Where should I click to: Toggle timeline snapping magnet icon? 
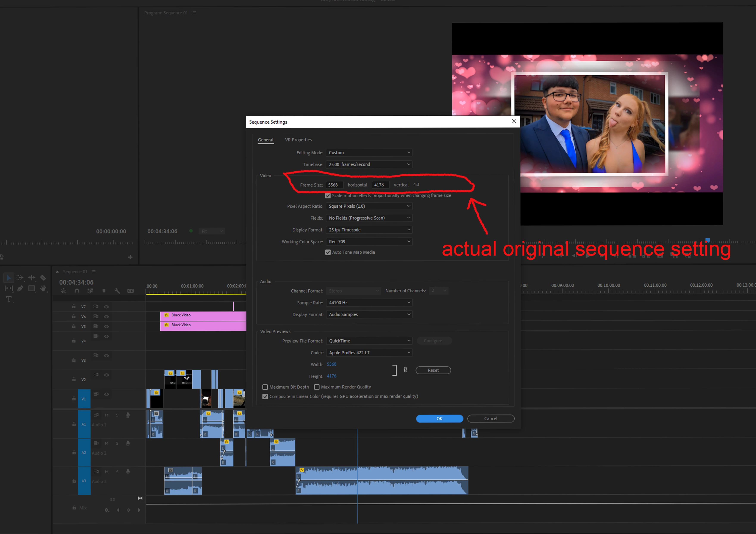[x=77, y=291]
